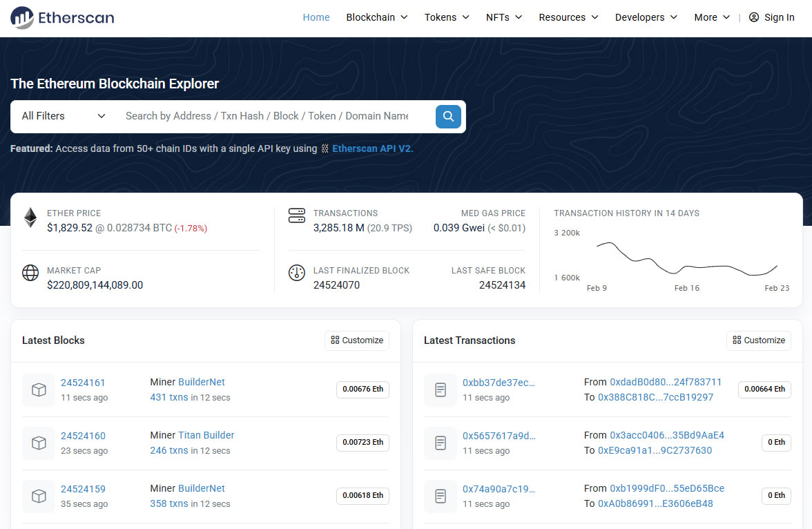Open BuilderNet miner for block 24524161
The width and height of the screenshot is (812, 529).
pos(202,382)
